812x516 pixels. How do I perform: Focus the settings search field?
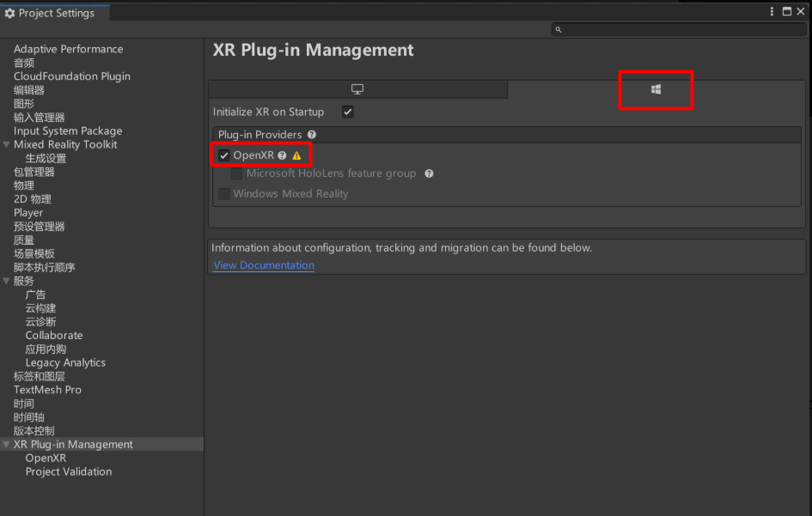pyautogui.click(x=679, y=29)
